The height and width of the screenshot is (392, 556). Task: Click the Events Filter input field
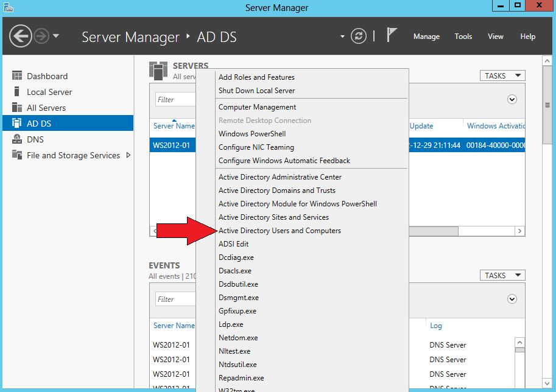[x=175, y=299]
